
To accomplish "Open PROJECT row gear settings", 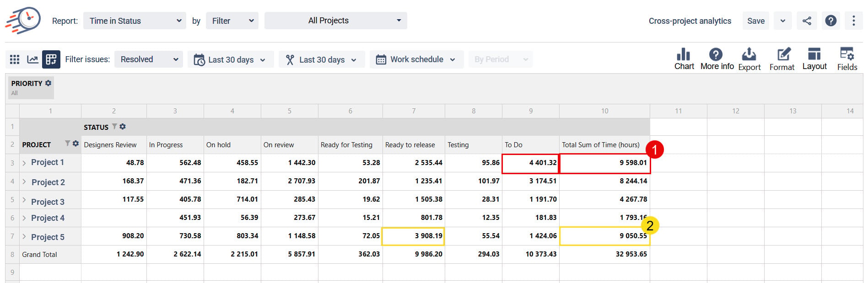I will click(75, 144).
